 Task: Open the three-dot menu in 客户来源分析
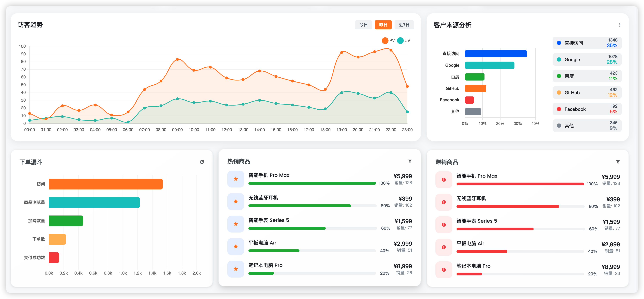click(x=620, y=25)
